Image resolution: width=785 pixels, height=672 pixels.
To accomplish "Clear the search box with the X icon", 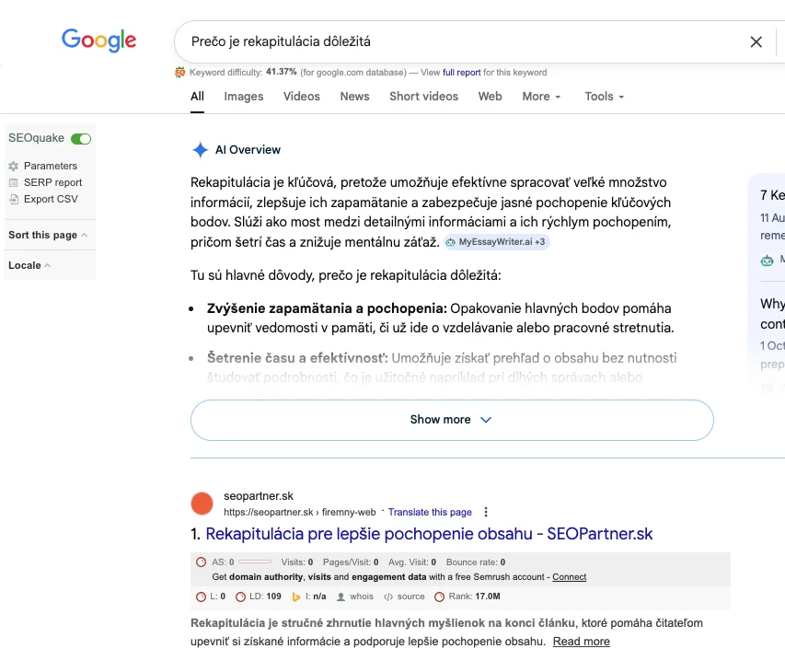I will [x=756, y=41].
